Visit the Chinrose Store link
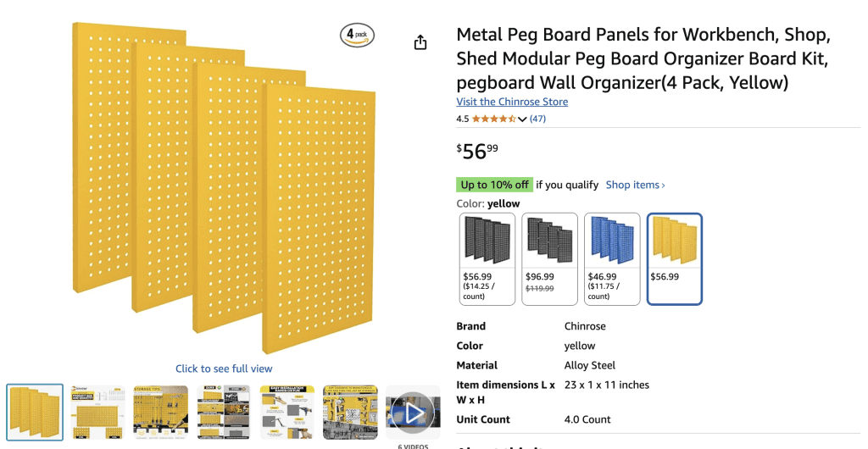This screenshot has height=449, width=868. click(x=512, y=102)
